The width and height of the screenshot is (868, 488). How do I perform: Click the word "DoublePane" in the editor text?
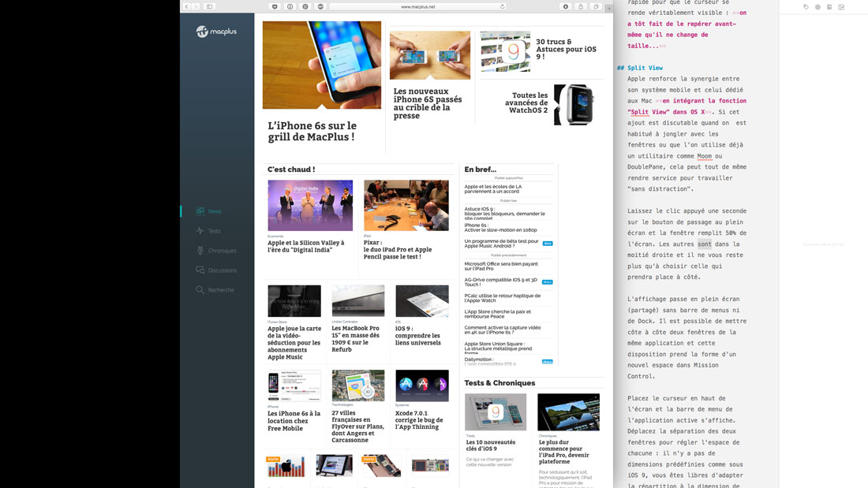(x=645, y=167)
